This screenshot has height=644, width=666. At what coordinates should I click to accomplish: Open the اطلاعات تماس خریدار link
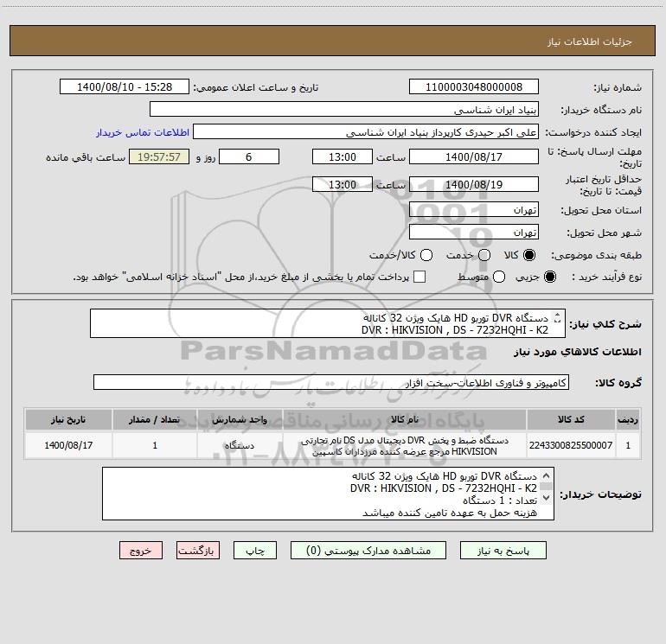pyautogui.click(x=143, y=132)
